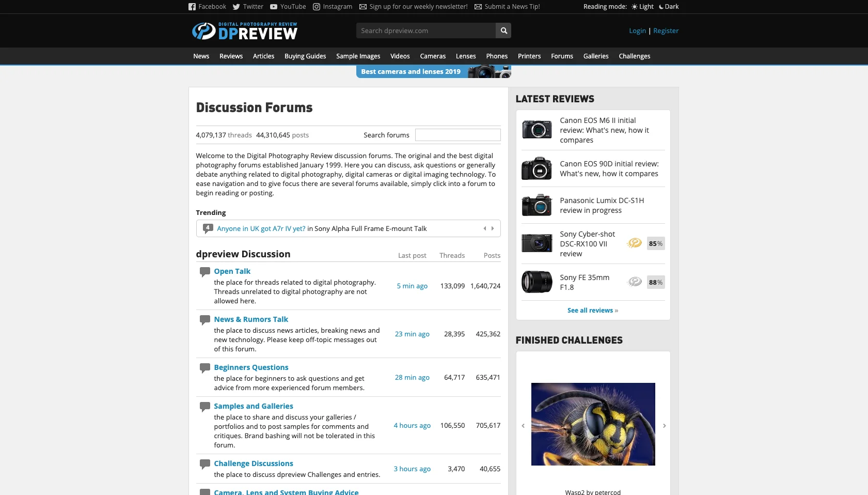Viewport: 868px width, 495px height.
Task: Open the Wasp2 challenge photo thumbnail
Action: pyautogui.click(x=593, y=424)
